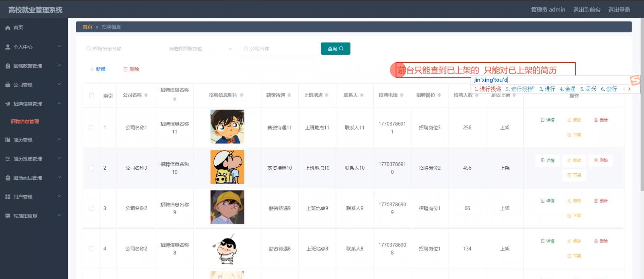This screenshot has width=644, height=279.
Task: Click the chart icon for 简历管理
Action: 8,140
